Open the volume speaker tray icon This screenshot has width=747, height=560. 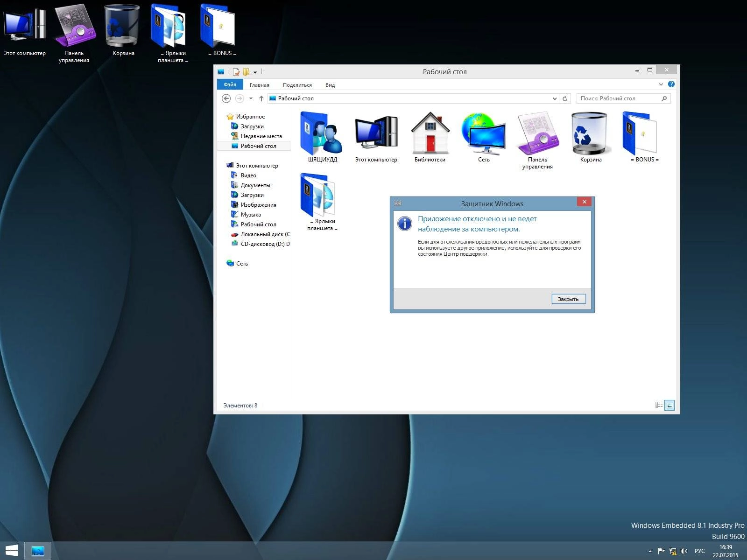(x=684, y=551)
